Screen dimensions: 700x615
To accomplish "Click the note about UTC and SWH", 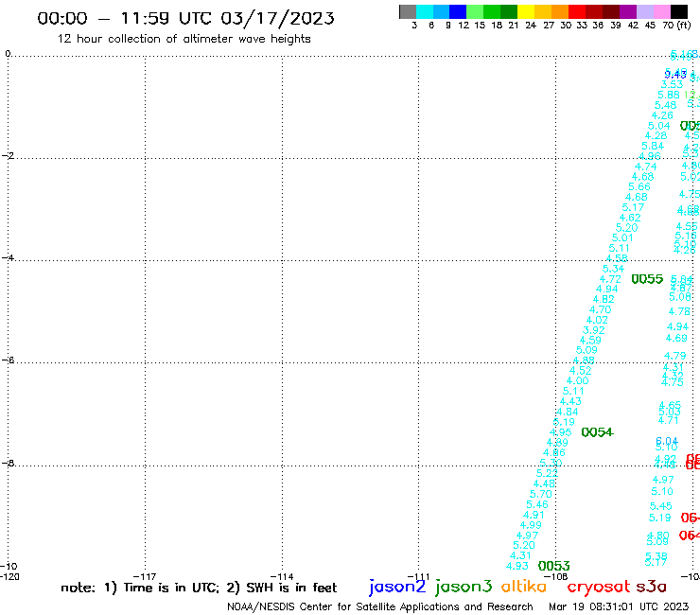I will [199, 588].
